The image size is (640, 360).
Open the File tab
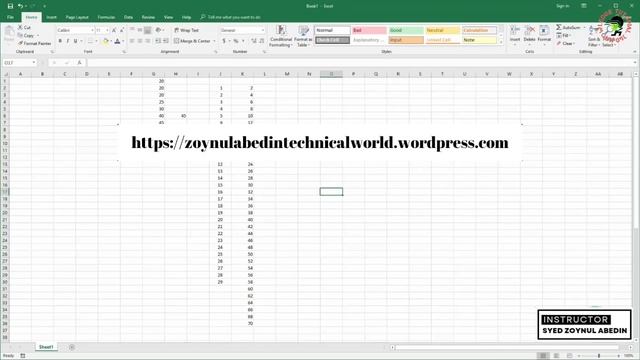(11, 17)
